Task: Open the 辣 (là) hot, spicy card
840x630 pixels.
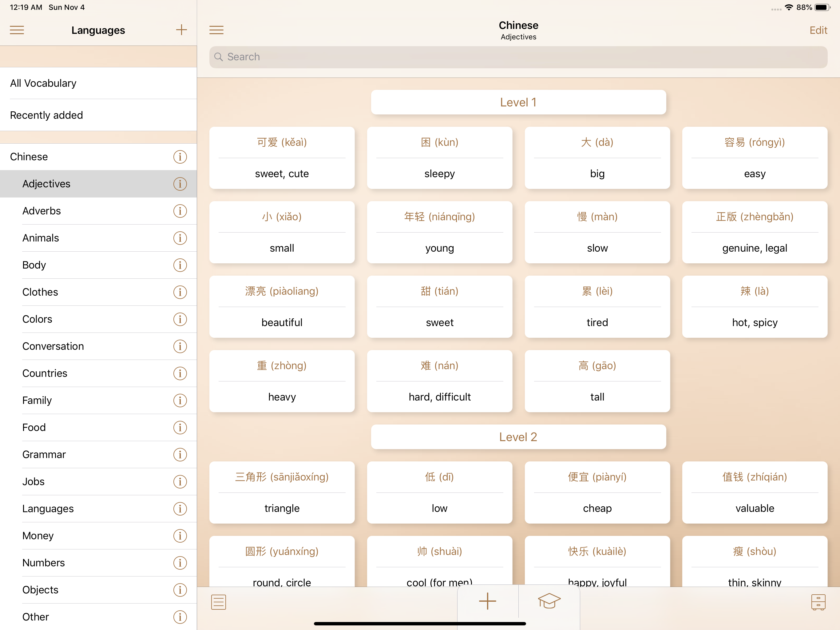Action: 755,307
